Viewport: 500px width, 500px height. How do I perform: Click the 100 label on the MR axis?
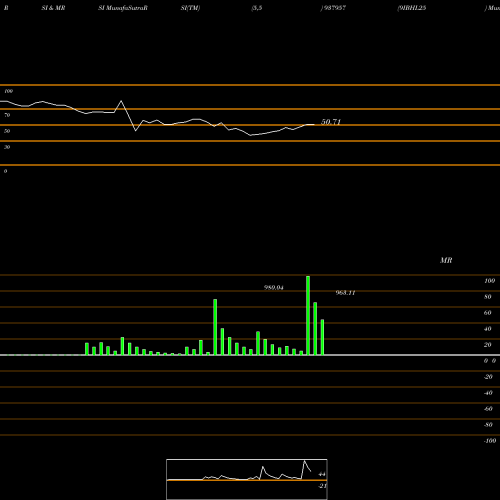[490, 281]
